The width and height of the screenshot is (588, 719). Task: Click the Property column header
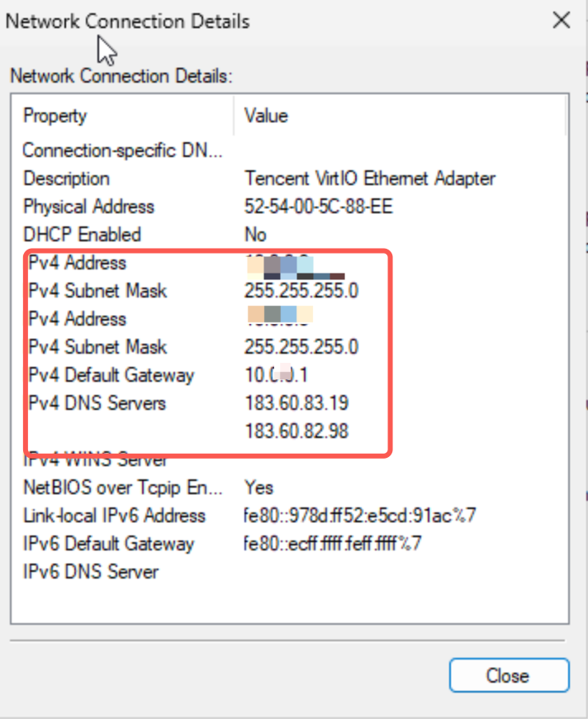(55, 116)
